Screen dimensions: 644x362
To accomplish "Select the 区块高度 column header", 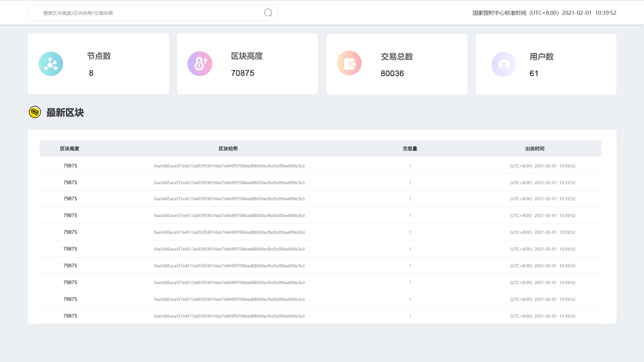I will pos(69,148).
